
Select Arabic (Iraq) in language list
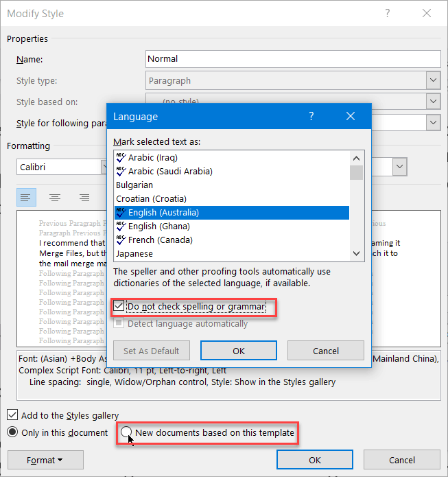pos(232,158)
